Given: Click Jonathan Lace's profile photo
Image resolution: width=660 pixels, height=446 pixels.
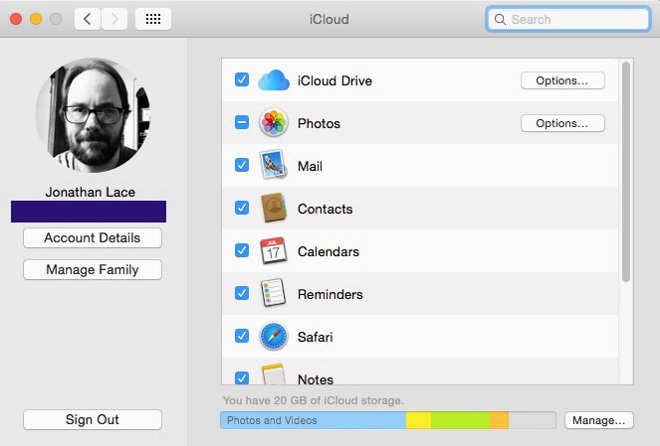Looking at the screenshot, I should [x=93, y=115].
